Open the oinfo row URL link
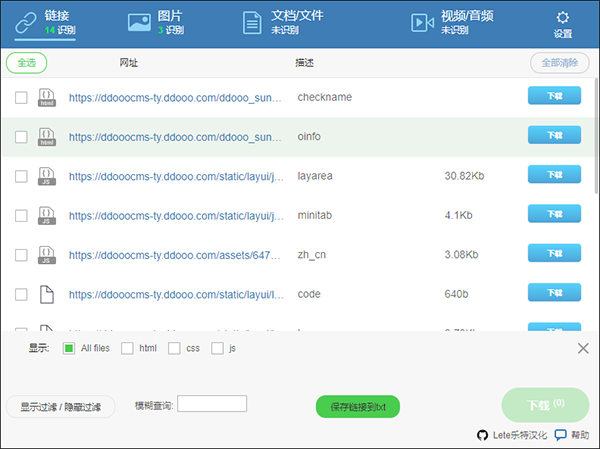The height and width of the screenshot is (449, 600). tap(175, 137)
